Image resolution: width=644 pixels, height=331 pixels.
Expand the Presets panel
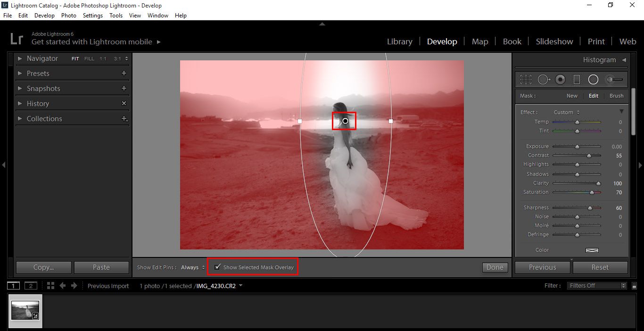pos(20,74)
